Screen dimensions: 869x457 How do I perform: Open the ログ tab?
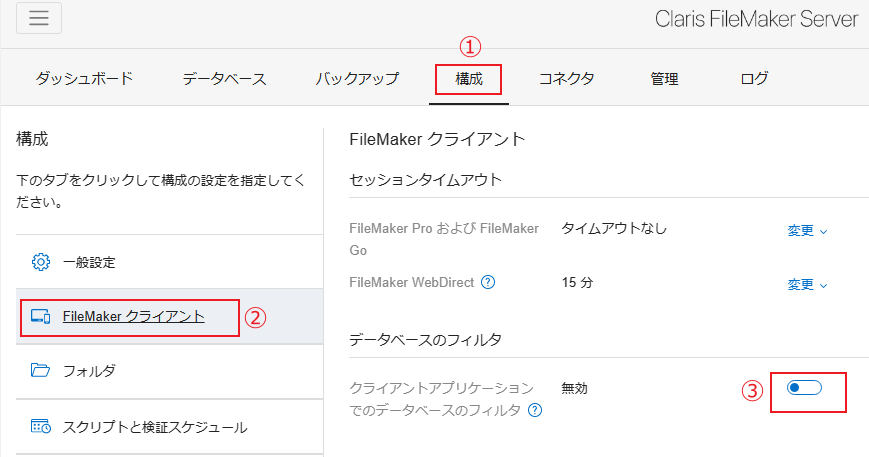coord(755,78)
